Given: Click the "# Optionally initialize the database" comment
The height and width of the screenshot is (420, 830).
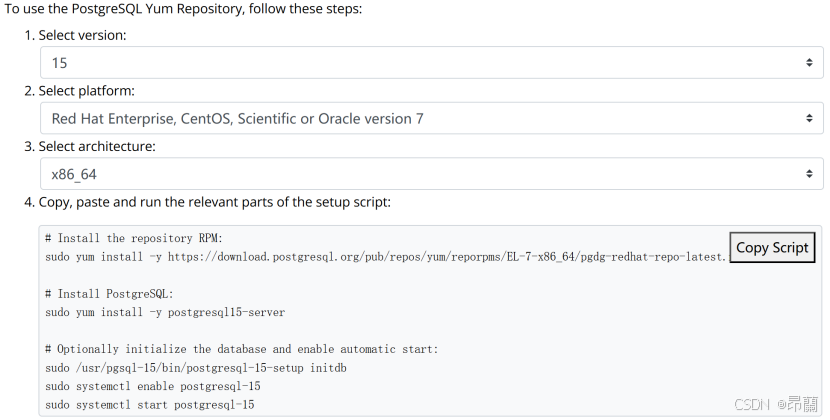Looking at the screenshot, I should pos(241,350).
